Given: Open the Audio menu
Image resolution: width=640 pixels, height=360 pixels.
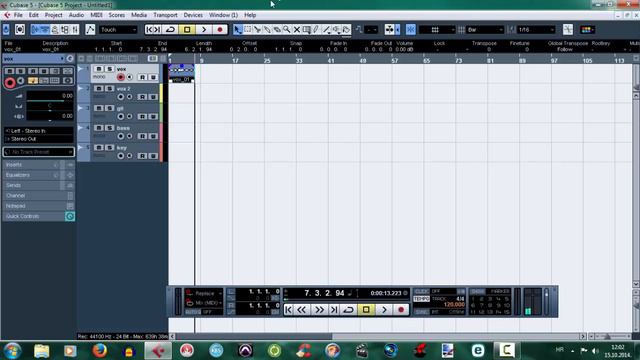Looking at the screenshot, I should (76, 15).
